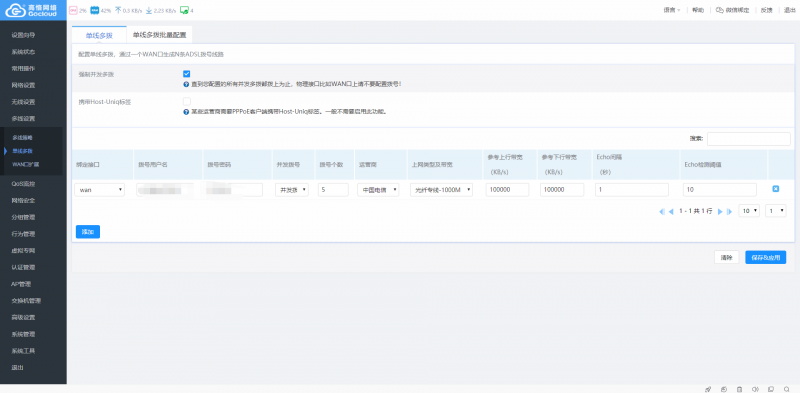Screen dimensions: 800x393
Task: Click the green online devices icon
Action: click(x=184, y=10)
